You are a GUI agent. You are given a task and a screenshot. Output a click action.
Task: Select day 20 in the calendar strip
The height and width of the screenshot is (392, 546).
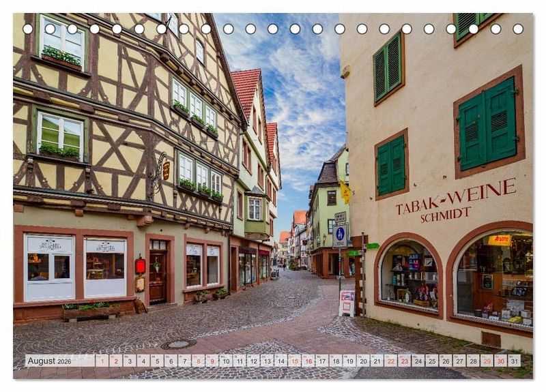pyautogui.click(x=364, y=361)
